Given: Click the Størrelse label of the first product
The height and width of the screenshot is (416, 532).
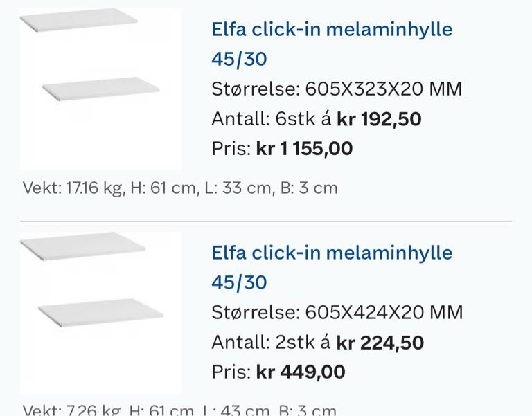Looking at the screenshot, I should pos(254,89).
